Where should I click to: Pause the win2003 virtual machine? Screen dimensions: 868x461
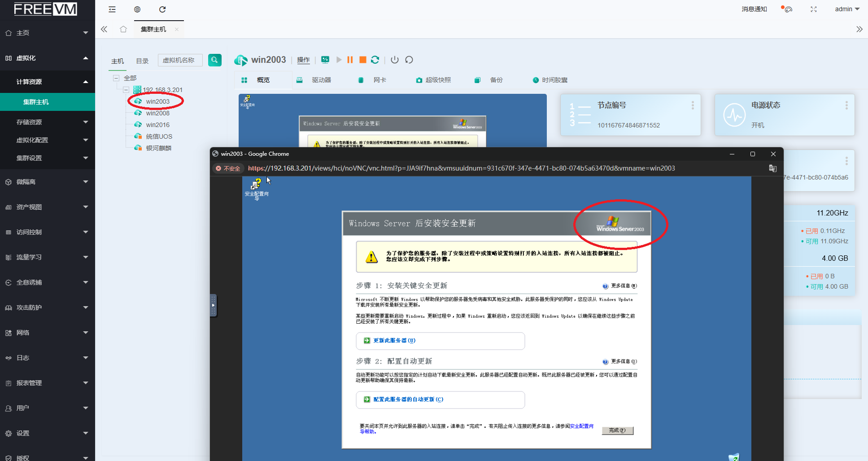350,60
